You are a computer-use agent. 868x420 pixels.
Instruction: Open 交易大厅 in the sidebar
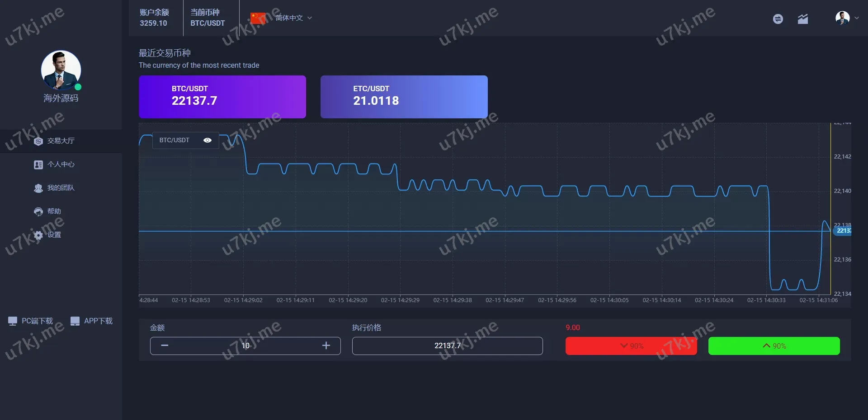point(61,141)
